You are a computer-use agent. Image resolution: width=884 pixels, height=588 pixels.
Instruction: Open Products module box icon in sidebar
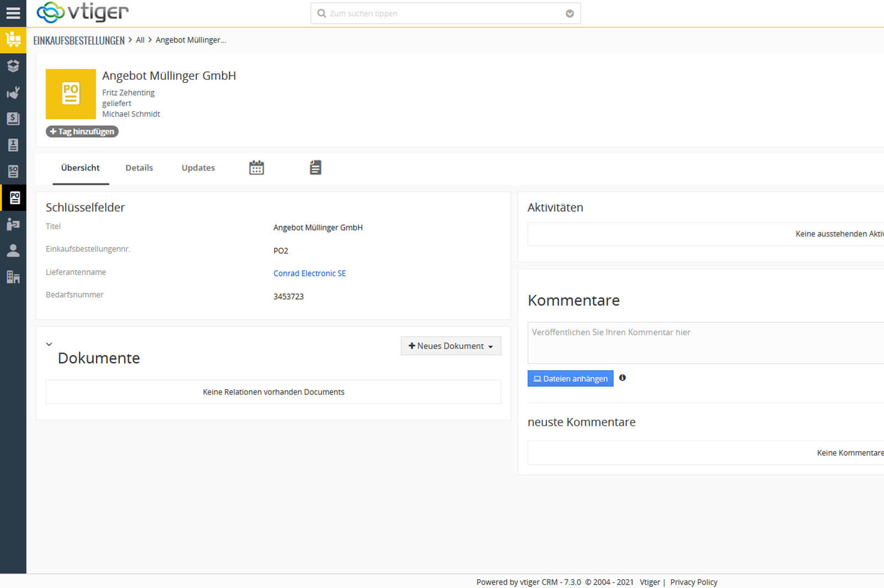tap(13, 66)
